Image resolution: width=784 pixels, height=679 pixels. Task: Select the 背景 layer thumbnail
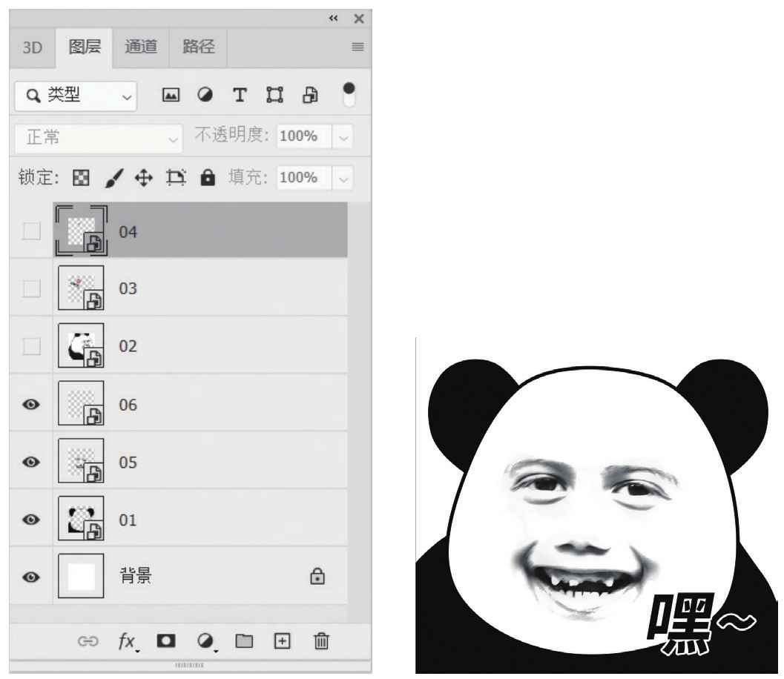(x=81, y=575)
